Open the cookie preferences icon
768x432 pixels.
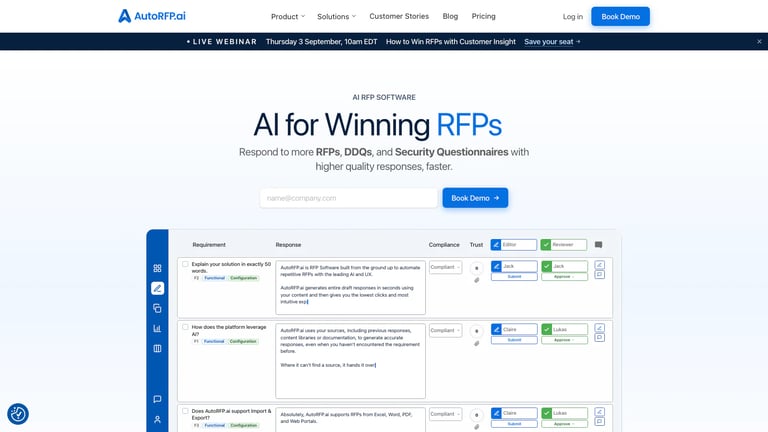coord(18,414)
